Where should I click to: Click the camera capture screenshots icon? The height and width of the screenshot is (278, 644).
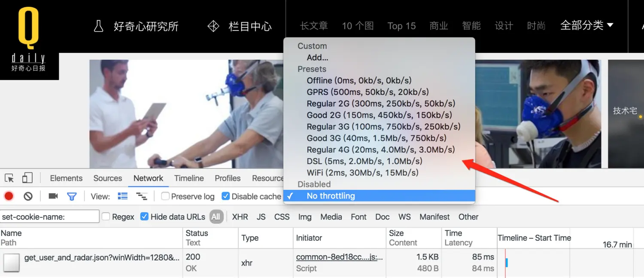click(x=53, y=196)
